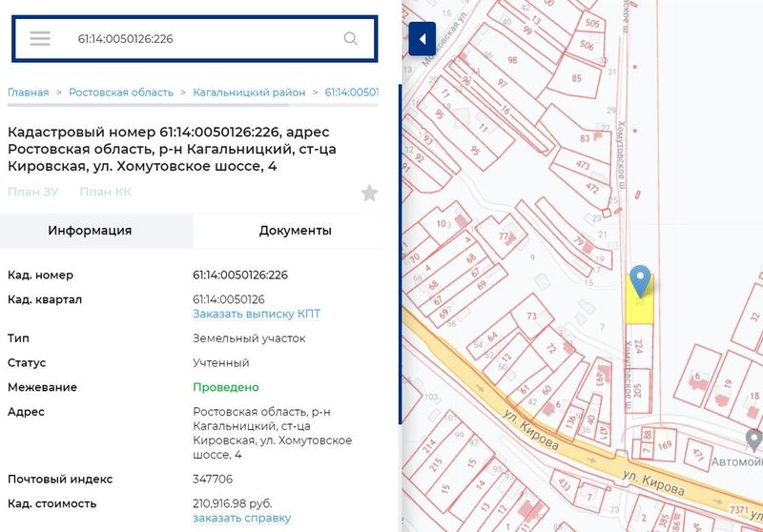Screen dimensions: 763x532
Task: Open the truncated 61:14:0050 breadcrumb link
Action: 351,92
